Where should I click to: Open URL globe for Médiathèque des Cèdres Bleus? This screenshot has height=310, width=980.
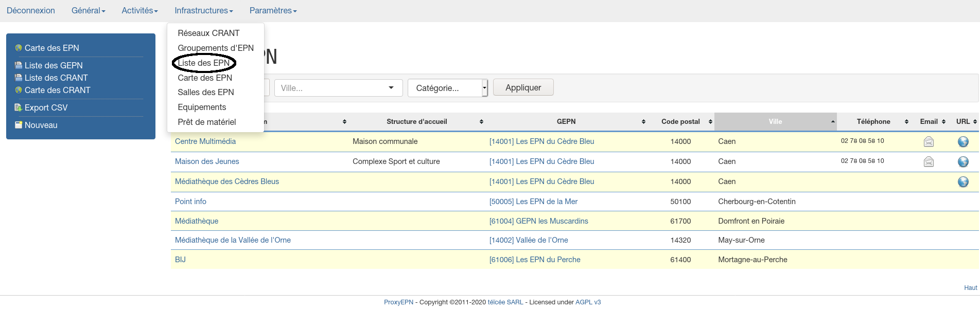(963, 181)
